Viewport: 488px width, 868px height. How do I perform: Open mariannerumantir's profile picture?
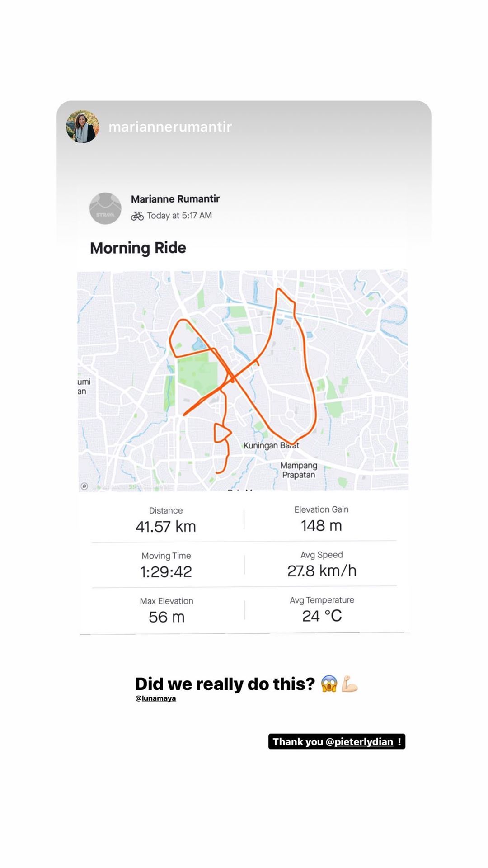(82, 127)
